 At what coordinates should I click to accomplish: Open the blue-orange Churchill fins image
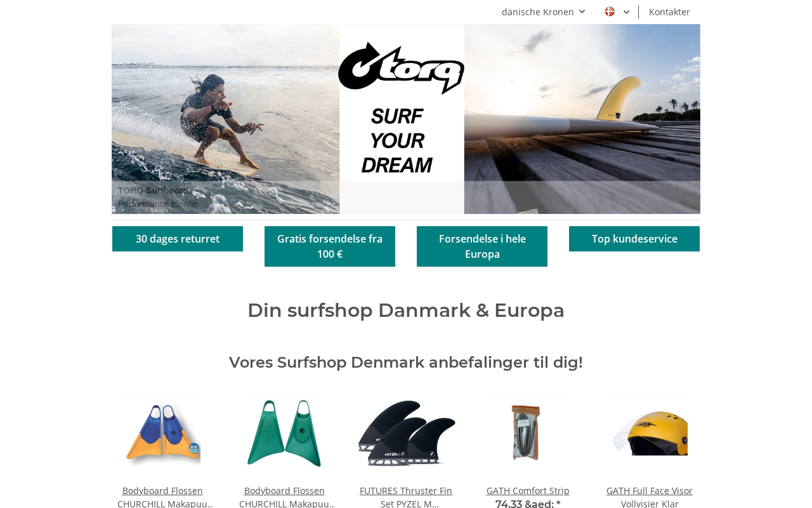tap(162, 433)
